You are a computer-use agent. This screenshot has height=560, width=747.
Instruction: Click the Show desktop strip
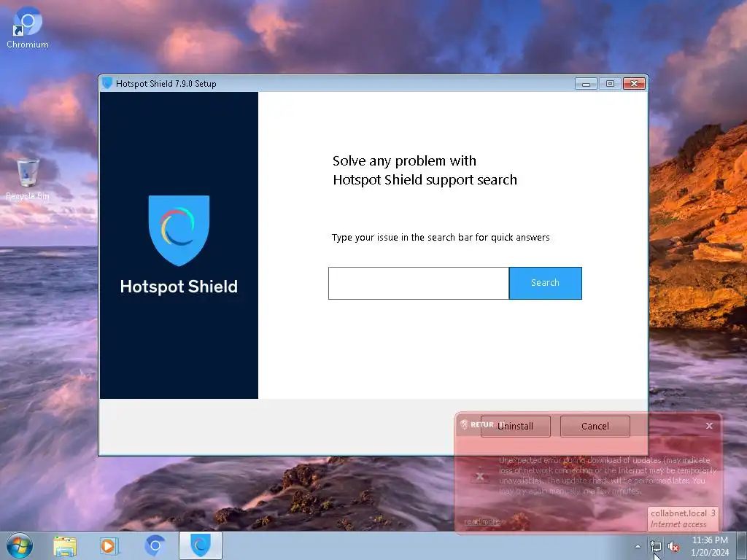point(742,545)
